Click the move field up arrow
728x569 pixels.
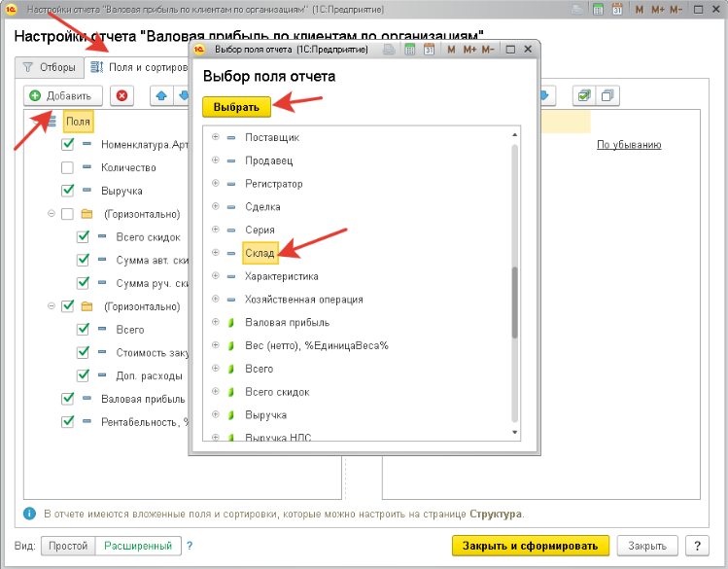pyautogui.click(x=160, y=95)
